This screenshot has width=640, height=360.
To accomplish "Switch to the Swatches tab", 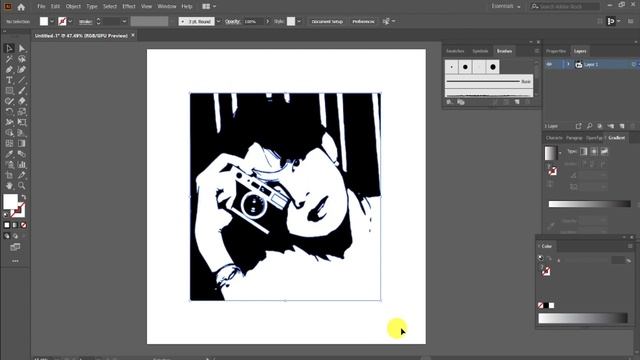I will coord(455,51).
